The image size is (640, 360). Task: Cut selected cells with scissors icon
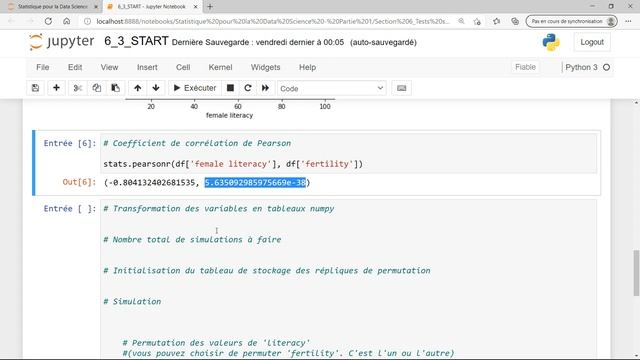pyautogui.click(x=78, y=88)
